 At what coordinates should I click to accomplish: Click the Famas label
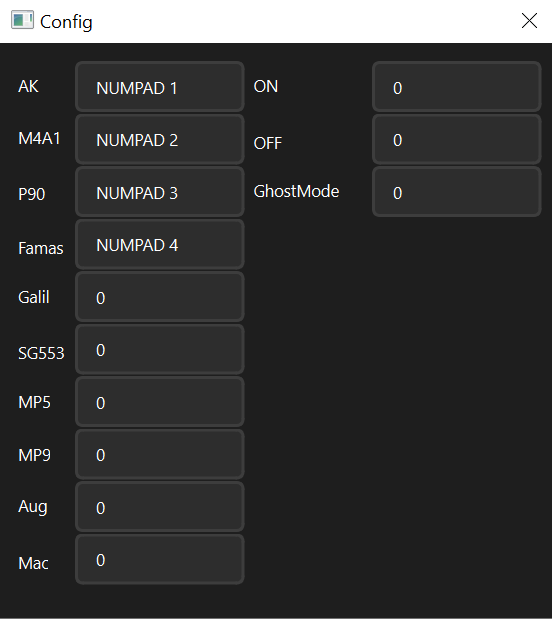[x=41, y=248]
